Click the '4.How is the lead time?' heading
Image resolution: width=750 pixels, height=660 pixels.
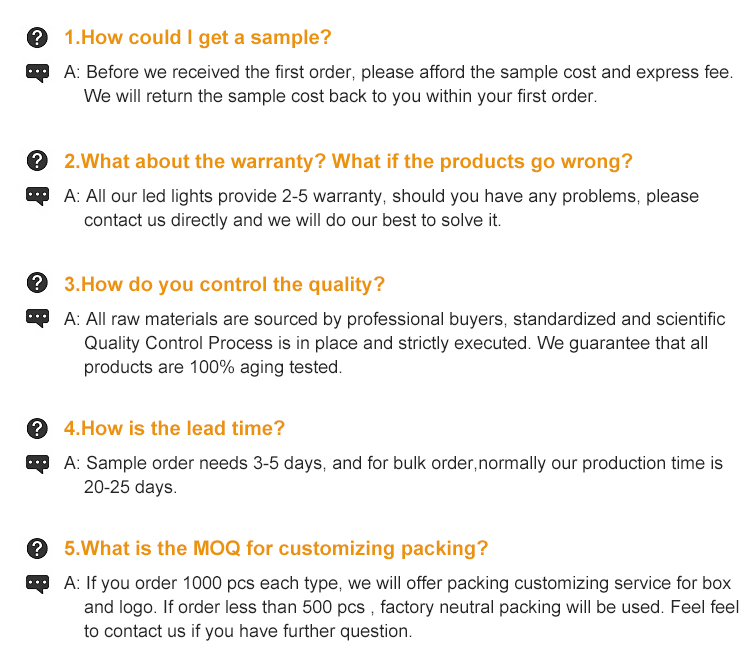pyautogui.click(x=174, y=428)
